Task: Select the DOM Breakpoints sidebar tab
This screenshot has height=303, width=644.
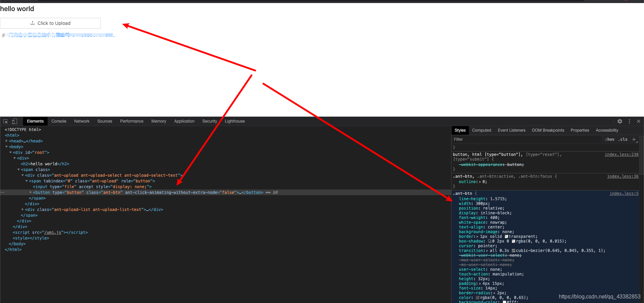Action: pyautogui.click(x=548, y=130)
